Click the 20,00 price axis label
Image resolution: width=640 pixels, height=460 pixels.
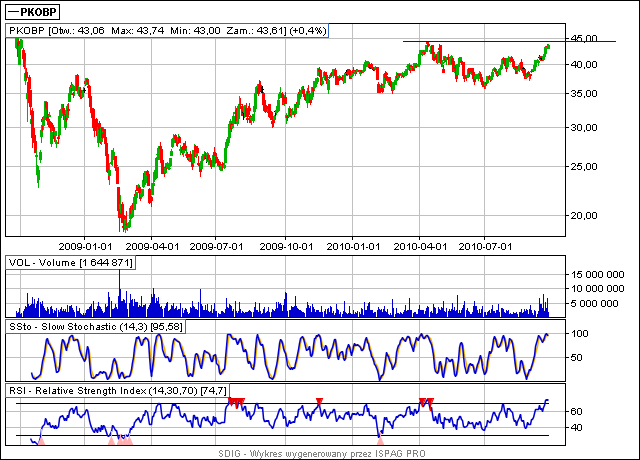tap(584, 216)
